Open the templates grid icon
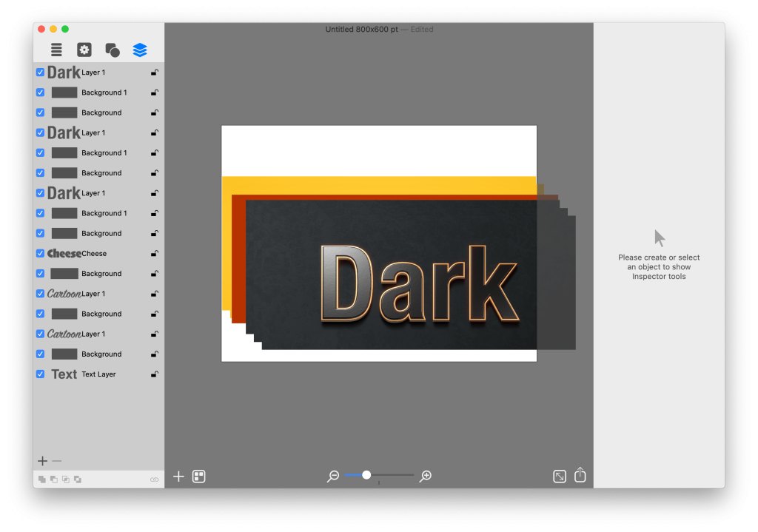This screenshot has width=758, height=532. [198, 476]
